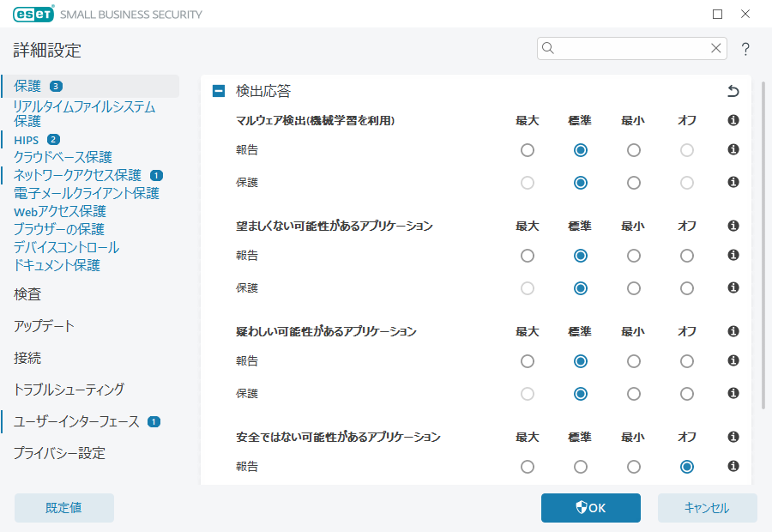Click info icon for マルウェア検出 header row

pyautogui.click(x=733, y=121)
